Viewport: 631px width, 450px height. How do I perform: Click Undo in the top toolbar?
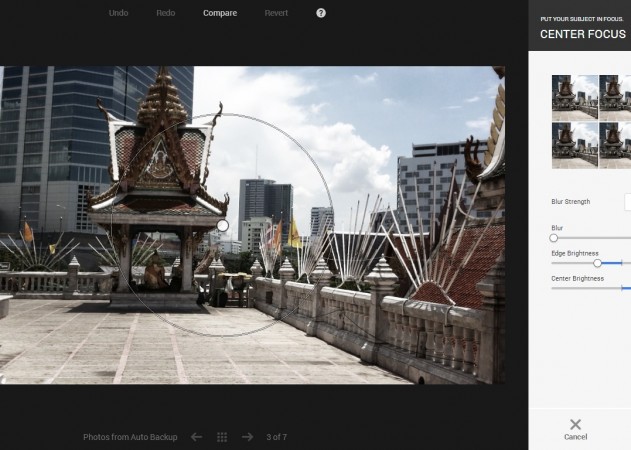point(118,13)
